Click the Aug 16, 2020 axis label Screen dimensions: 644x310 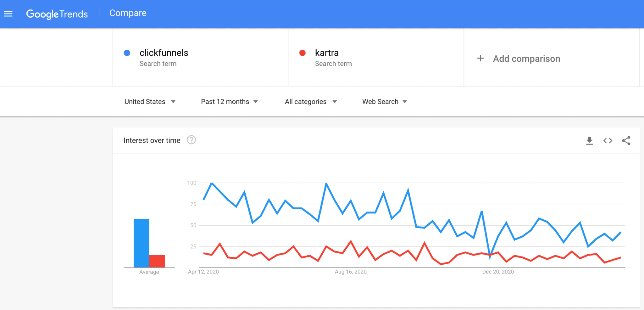tap(351, 272)
